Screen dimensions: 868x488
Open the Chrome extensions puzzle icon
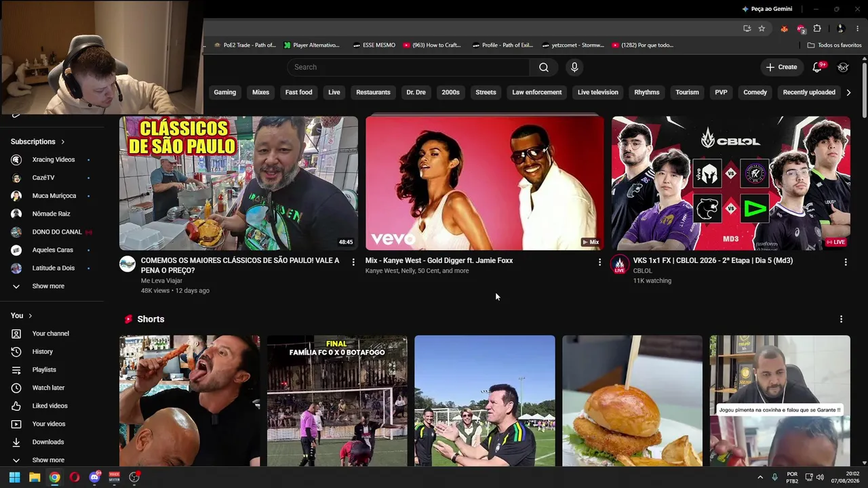tap(817, 28)
